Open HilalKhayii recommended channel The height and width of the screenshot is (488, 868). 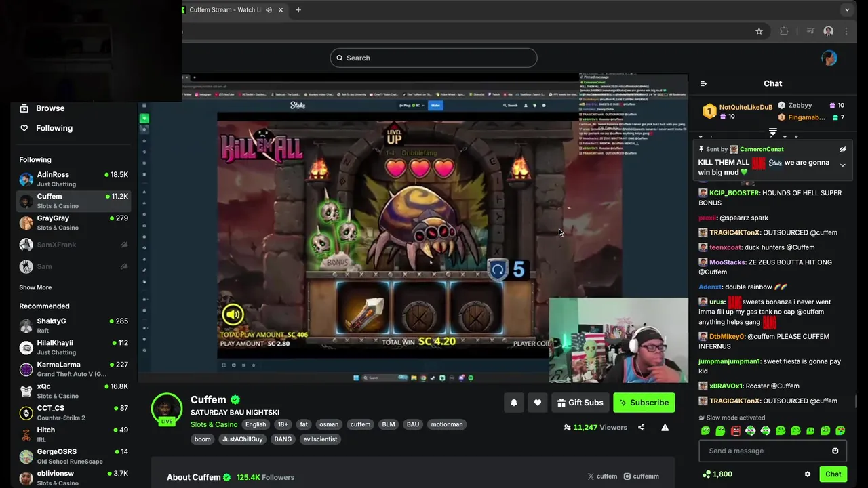tap(73, 347)
